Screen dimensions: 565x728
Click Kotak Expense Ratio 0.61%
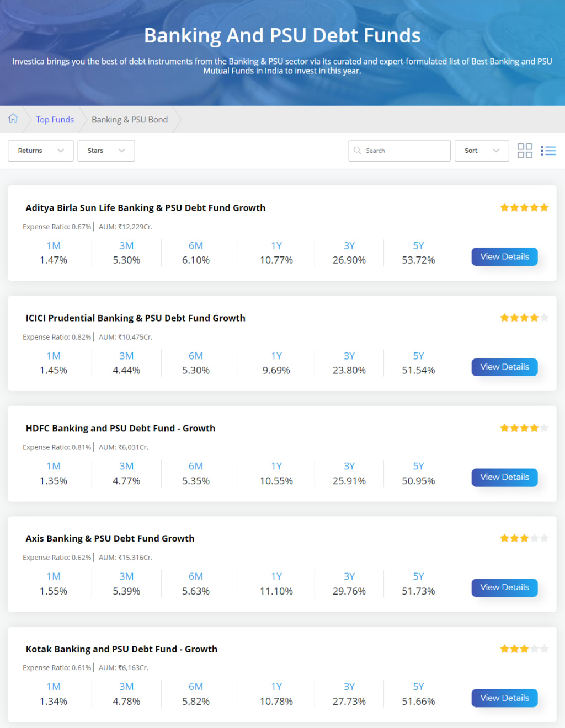click(57, 668)
